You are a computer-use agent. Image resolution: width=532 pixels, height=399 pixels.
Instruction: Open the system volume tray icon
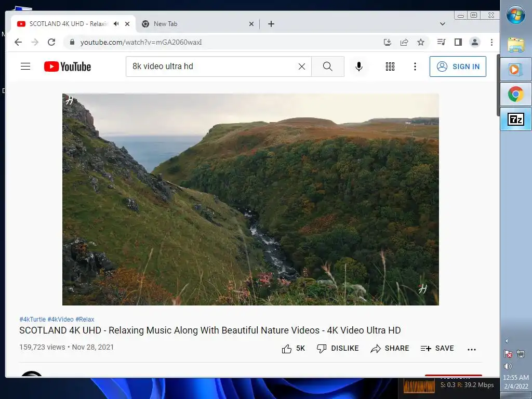(508, 366)
